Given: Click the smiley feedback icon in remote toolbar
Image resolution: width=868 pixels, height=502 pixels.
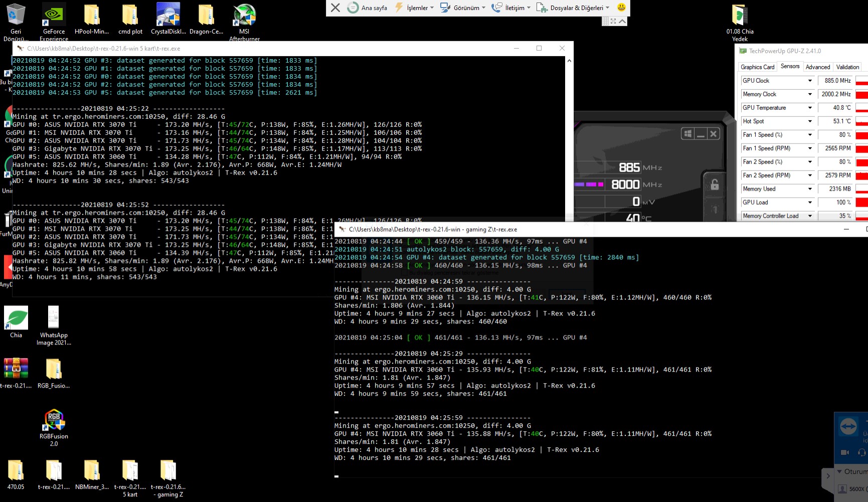Looking at the screenshot, I should click(621, 8).
